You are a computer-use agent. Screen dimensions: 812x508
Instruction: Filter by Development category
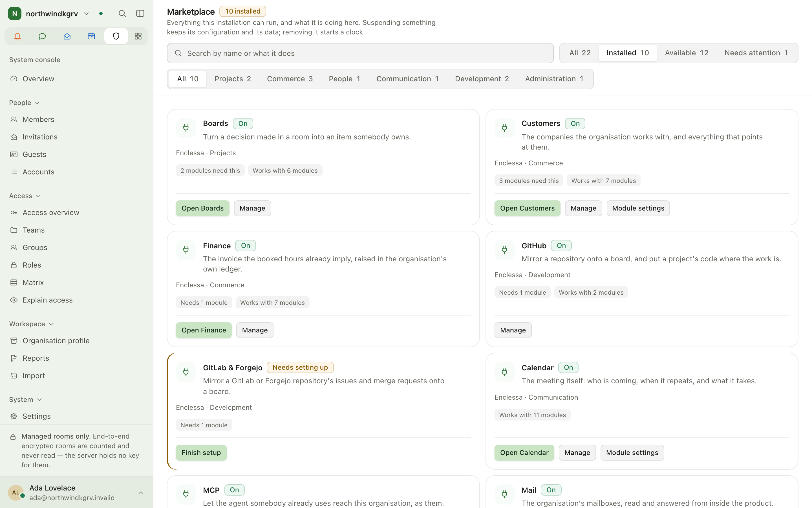tap(482, 79)
